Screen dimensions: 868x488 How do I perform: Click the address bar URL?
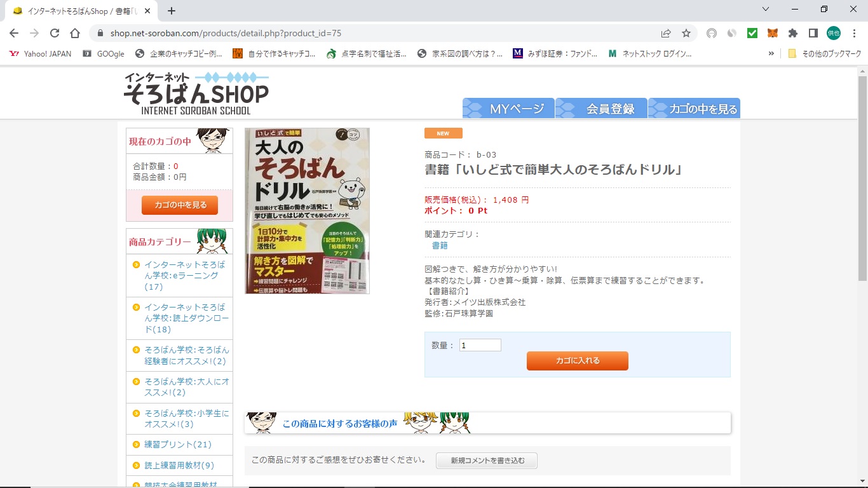pyautogui.click(x=226, y=33)
